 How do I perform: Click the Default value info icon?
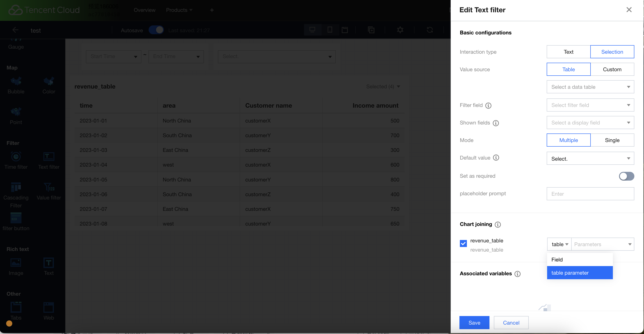tap(496, 158)
